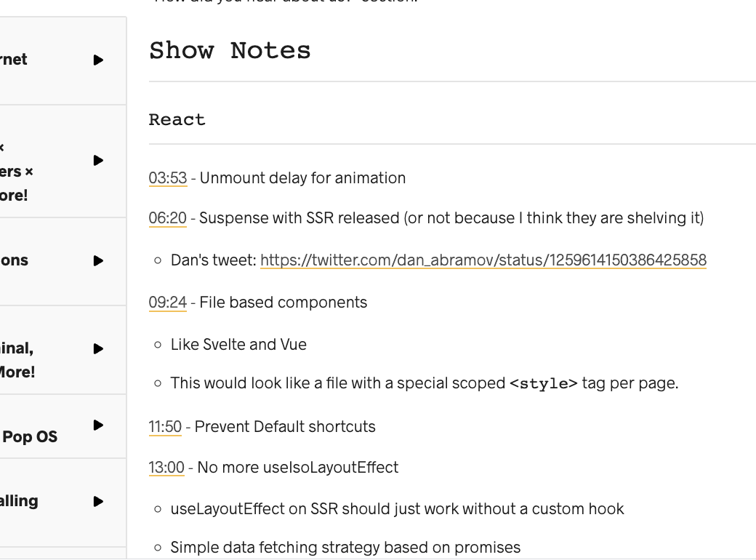Click the bullet "Like Svelte and Vue"

coord(238,344)
